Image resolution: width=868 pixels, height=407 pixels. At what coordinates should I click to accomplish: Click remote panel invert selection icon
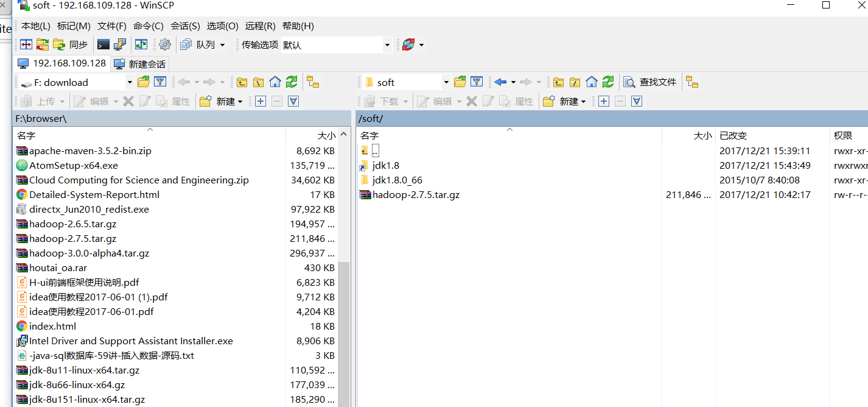[x=637, y=101]
